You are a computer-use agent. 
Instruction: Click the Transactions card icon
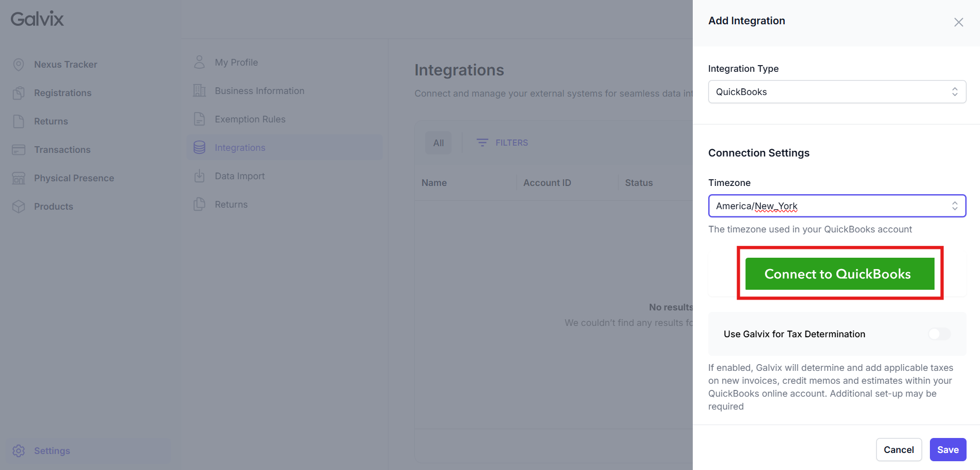pyautogui.click(x=19, y=150)
